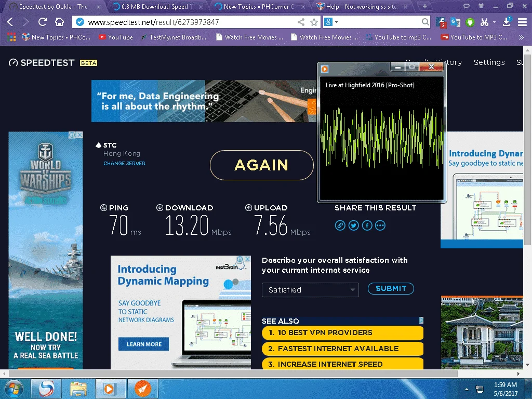Screen dimensions: 532x399
Task: Open New Topics PHCorner bookmark
Action: coord(56,37)
